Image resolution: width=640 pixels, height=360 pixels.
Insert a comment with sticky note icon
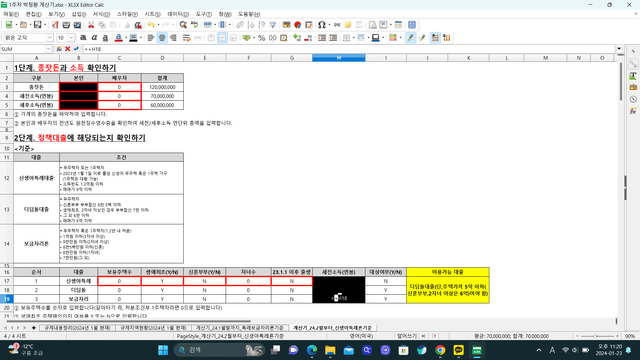click(x=348, y=25)
